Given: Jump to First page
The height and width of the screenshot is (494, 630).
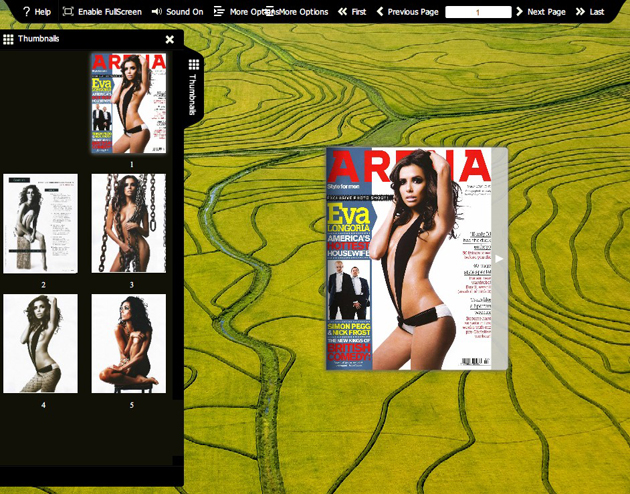Looking at the screenshot, I should tap(352, 12).
